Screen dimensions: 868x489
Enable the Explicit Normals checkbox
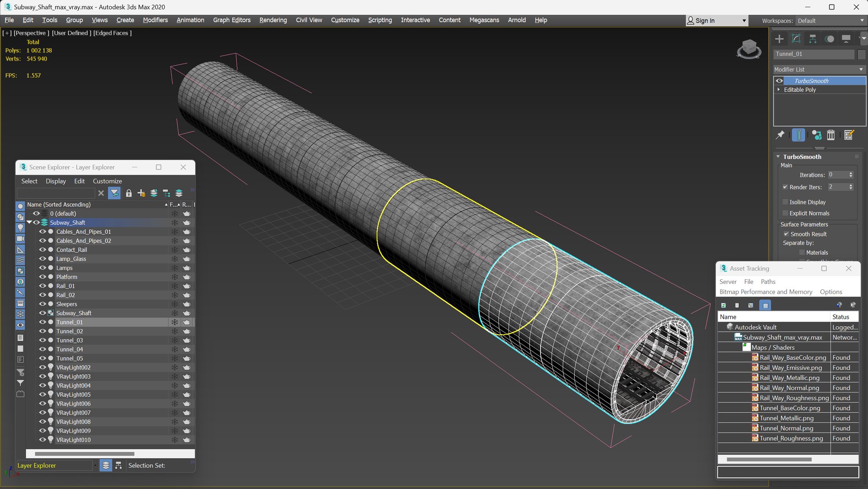pyautogui.click(x=786, y=213)
